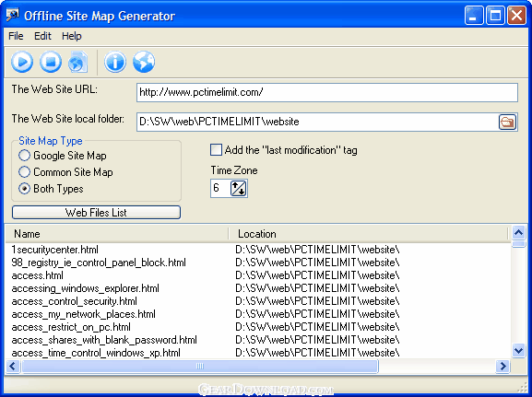Image resolution: width=532 pixels, height=397 pixels.
Task: Click the Web Site URL input field
Action: click(327, 92)
